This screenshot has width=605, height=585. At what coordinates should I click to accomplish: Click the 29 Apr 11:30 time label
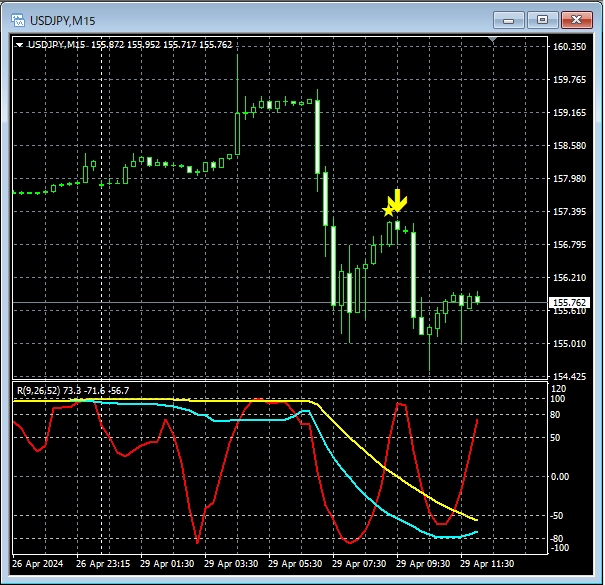(486, 563)
